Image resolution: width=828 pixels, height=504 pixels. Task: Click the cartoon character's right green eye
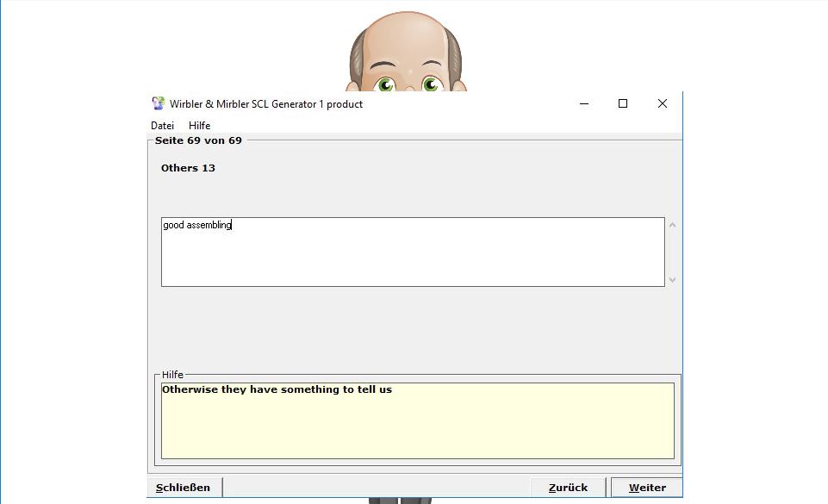[430, 84]
